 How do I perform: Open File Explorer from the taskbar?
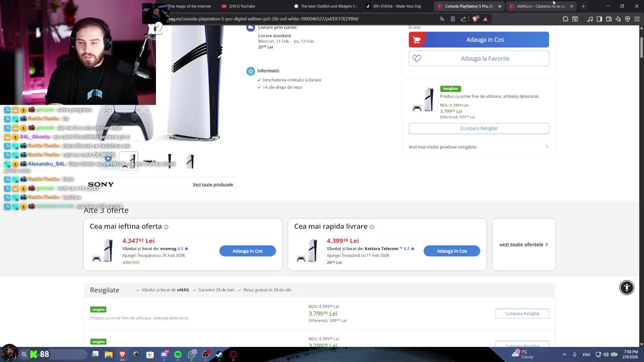point(108,354)
